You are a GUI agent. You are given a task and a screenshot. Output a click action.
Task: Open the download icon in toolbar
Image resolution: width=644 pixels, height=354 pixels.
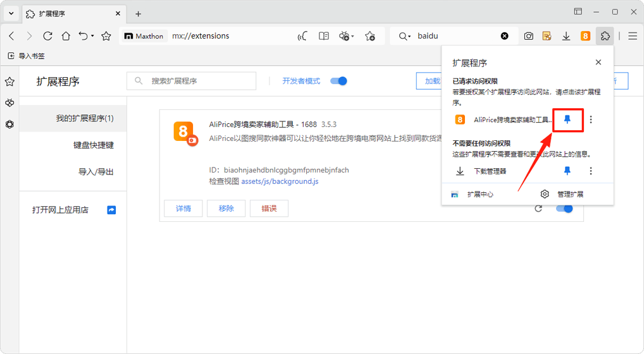click(566, 36)
